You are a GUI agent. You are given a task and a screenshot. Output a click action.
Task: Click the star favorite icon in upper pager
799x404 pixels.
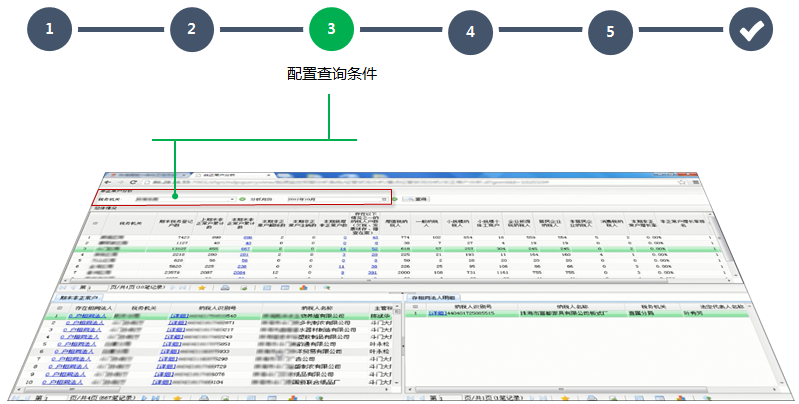pyautogui.click(x=201, y=286)
